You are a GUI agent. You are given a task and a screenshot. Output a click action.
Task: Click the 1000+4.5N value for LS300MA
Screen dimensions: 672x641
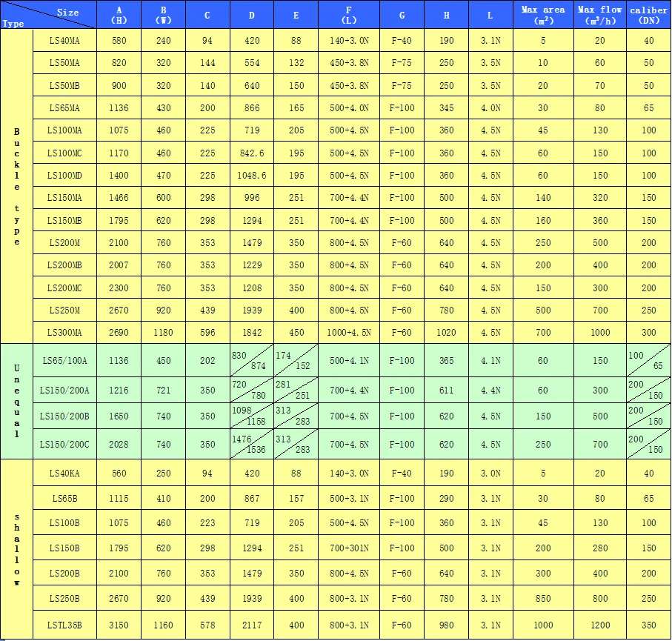point(349,332)
